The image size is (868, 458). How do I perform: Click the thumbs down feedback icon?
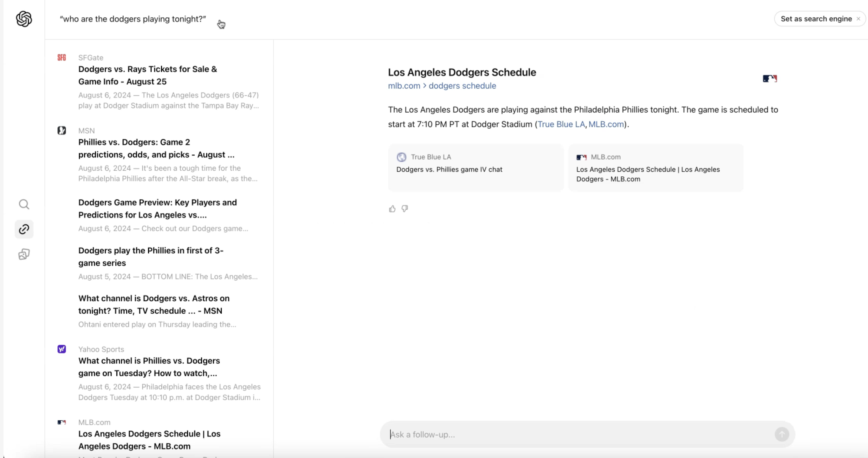pos(405,209)
